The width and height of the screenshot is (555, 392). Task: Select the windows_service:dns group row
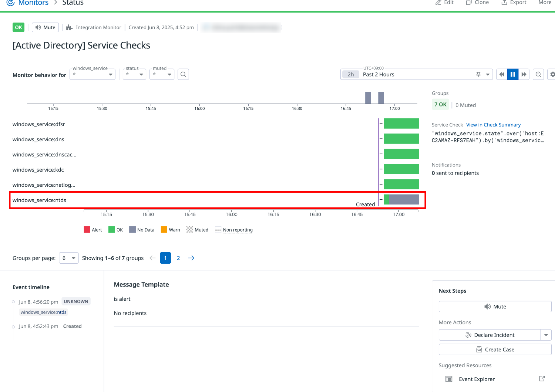38,139
